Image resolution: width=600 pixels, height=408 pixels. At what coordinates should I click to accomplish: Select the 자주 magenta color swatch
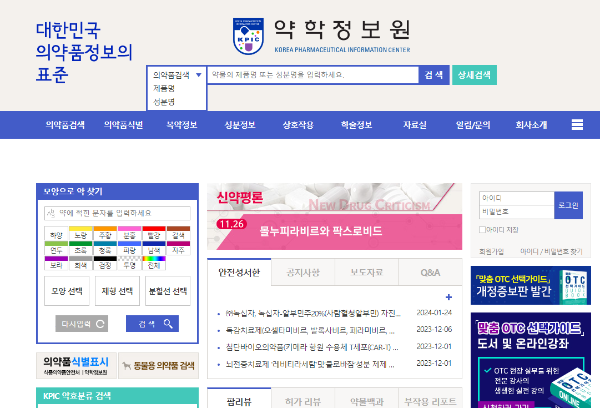coord(178,248)
